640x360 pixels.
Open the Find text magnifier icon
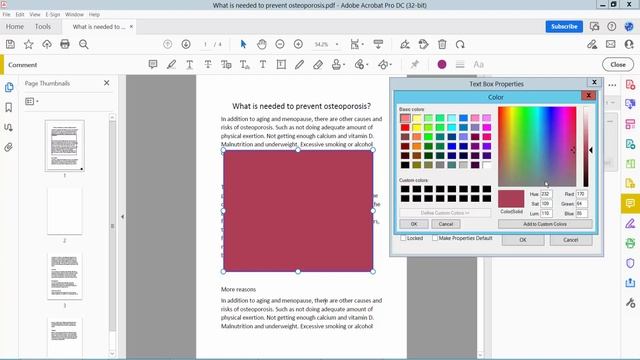tap(84, 44)
